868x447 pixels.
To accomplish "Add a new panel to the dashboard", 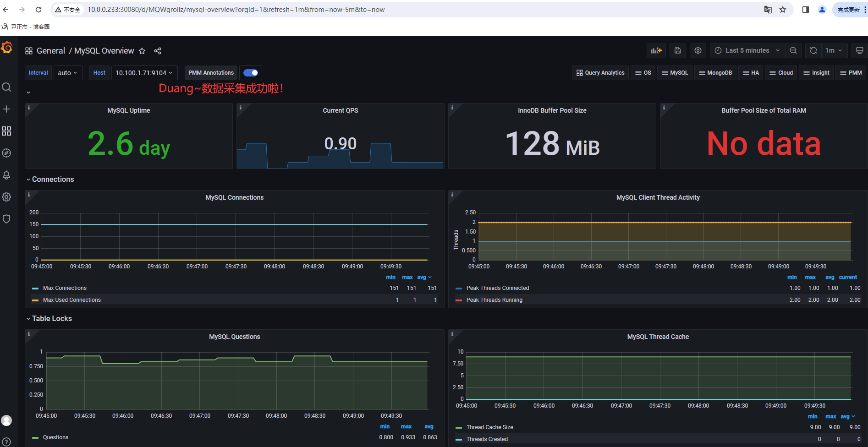I will [656, 50].
